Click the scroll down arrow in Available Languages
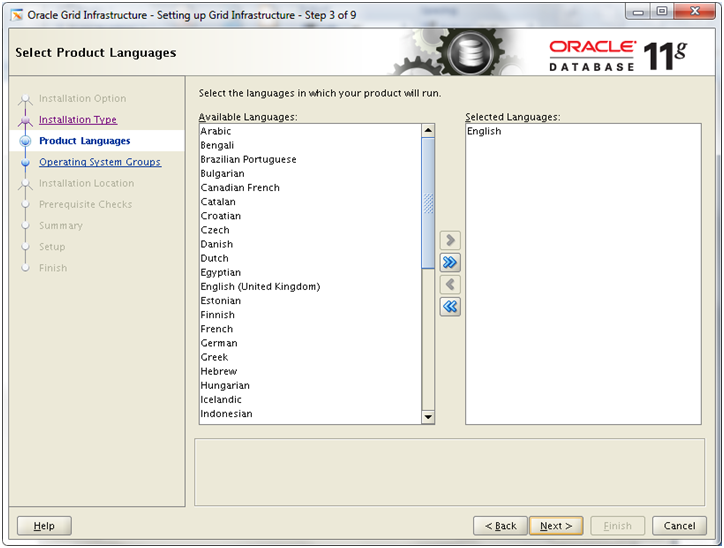The width and height of the screenshot is (724, 548). pos(428,417)
